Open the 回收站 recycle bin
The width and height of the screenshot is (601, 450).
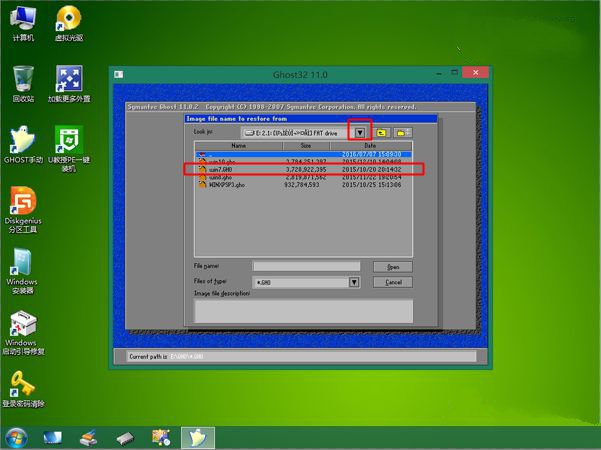(x=23, y=84)
